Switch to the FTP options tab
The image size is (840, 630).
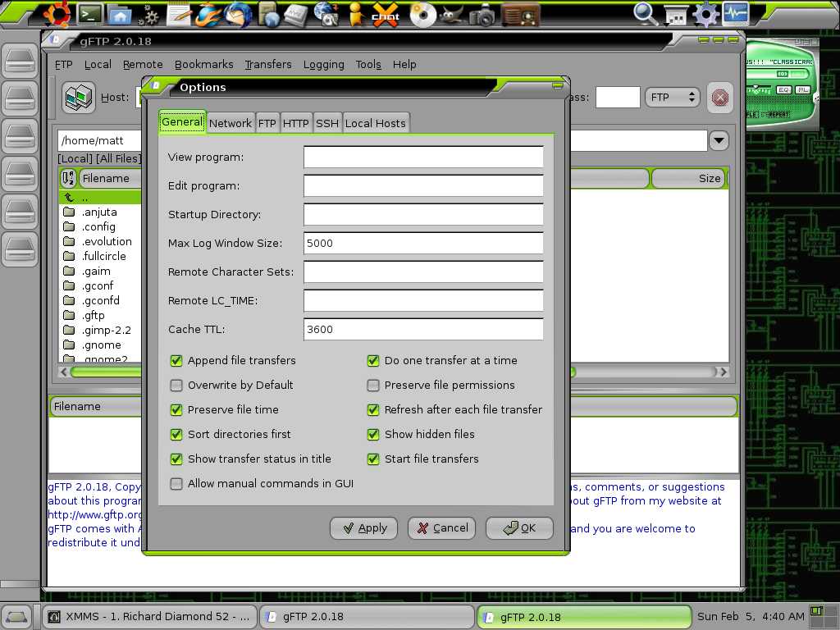267,123
